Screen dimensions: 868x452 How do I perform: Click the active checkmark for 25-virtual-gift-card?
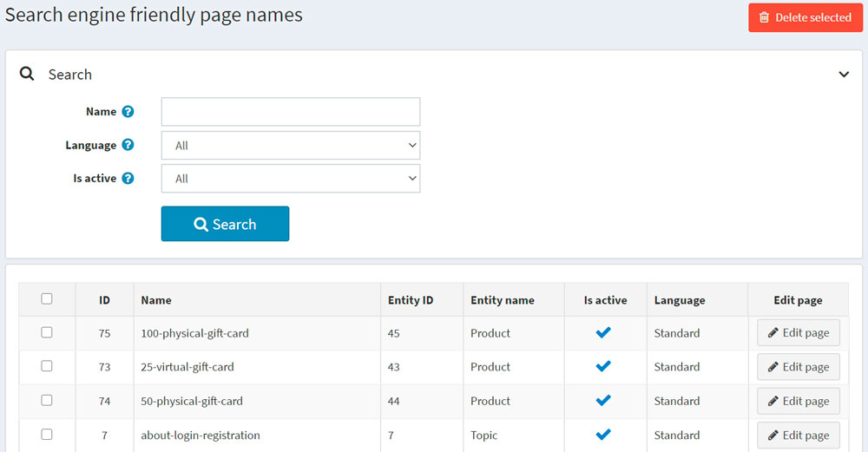click(x=604, y=366)
